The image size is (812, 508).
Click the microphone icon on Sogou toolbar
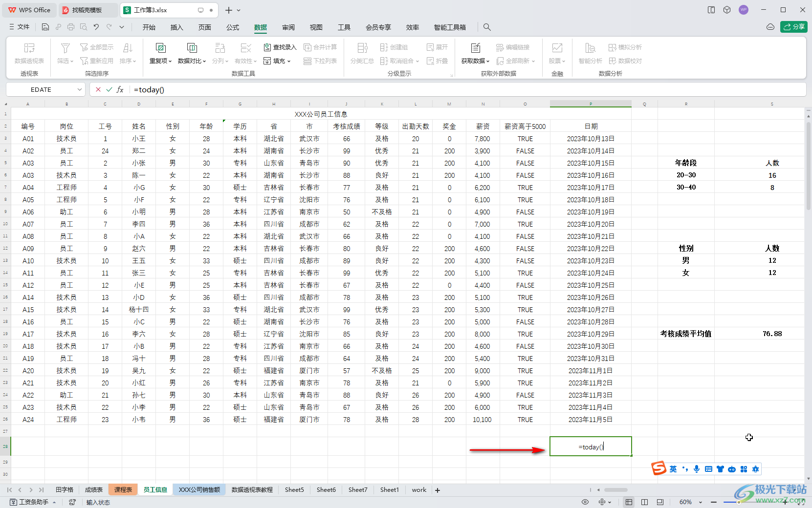tap(697, 469)
